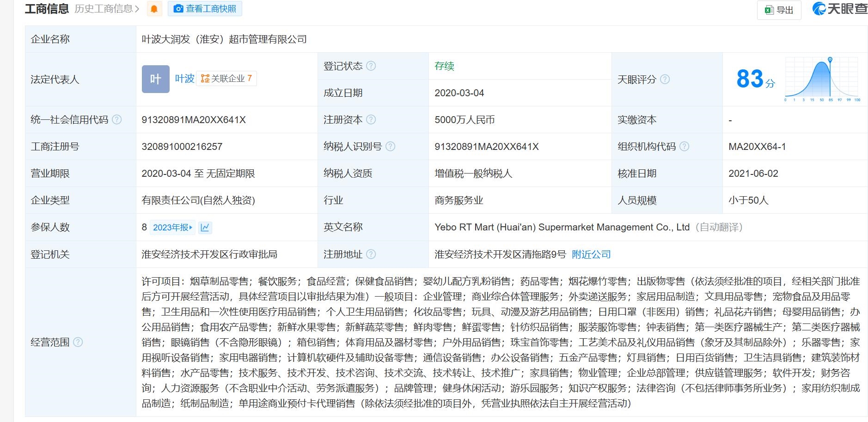Viewport: 868px width, 422px height.
Task: Click company name 叶波大润发（淮安）超市管理有限公司
Action: pyautogui.click(x=224, y=39)
